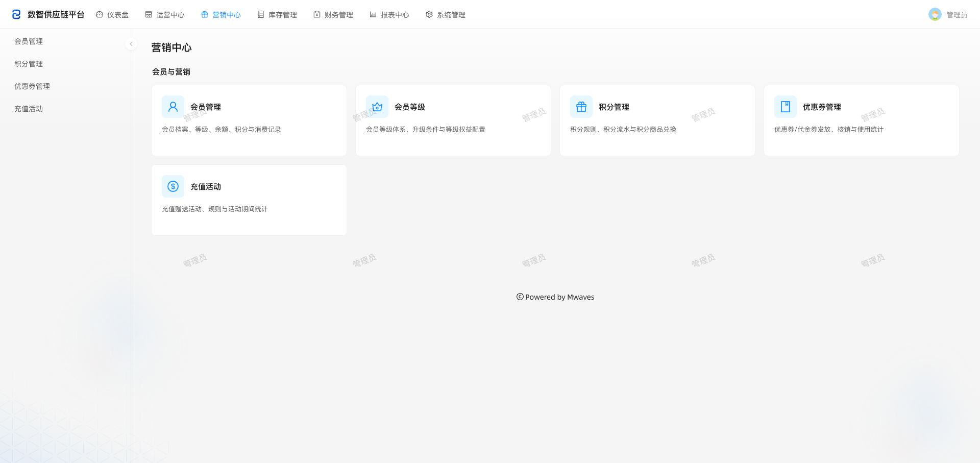980x463 pixels.
Task: Open the 系统管理 top menu item
Action: pyautogui.click(x=446, y=14)
